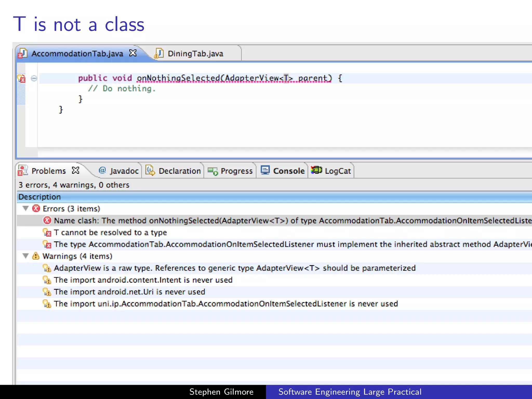
Task: Click the LogCat icon
Action: tap(316, 170)
